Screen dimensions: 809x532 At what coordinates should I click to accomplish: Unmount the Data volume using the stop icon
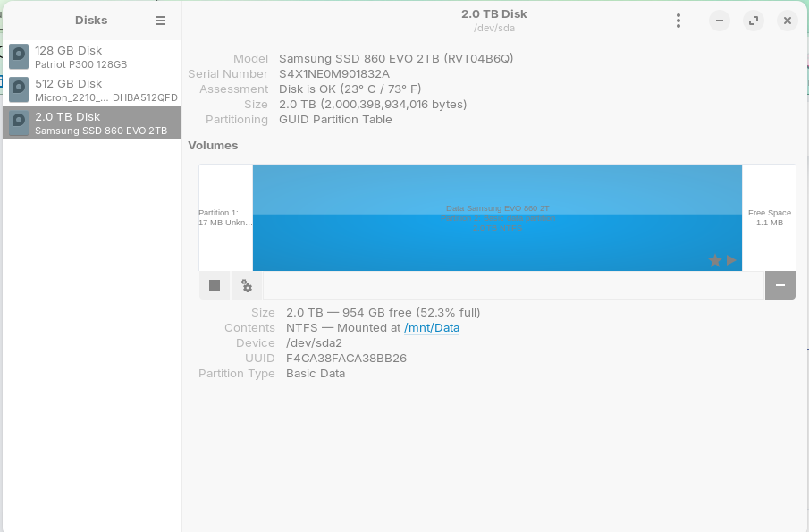[x=214, y=284]
